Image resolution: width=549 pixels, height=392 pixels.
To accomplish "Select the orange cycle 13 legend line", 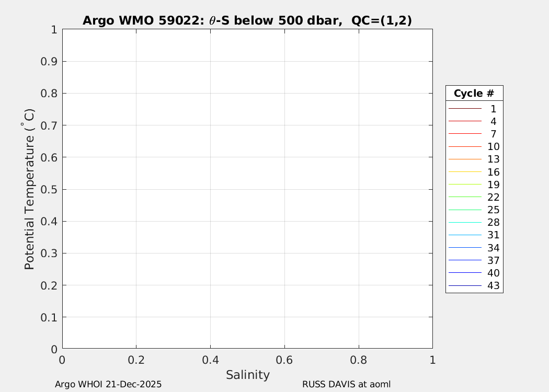I will tap(465, 159).
